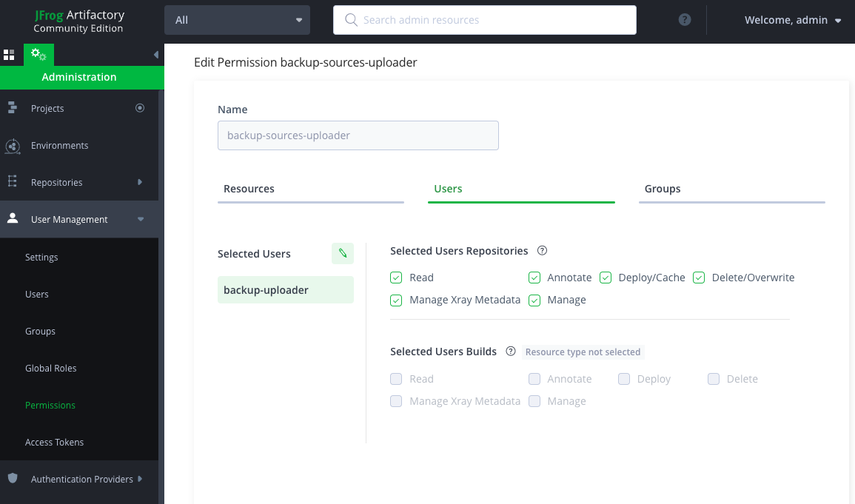Open the Projects section in sidebar
The height and width of the screenshot is (504, 855).
point(47,108)
